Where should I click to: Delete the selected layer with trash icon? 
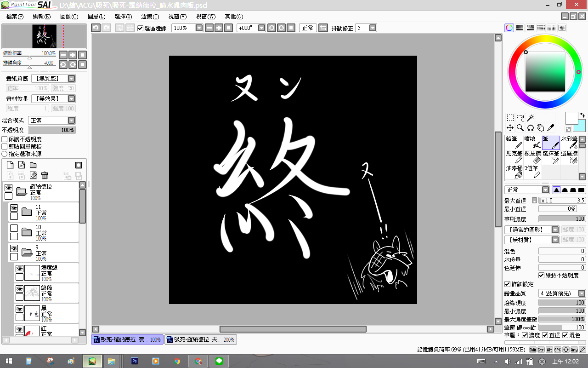[45, 175]
